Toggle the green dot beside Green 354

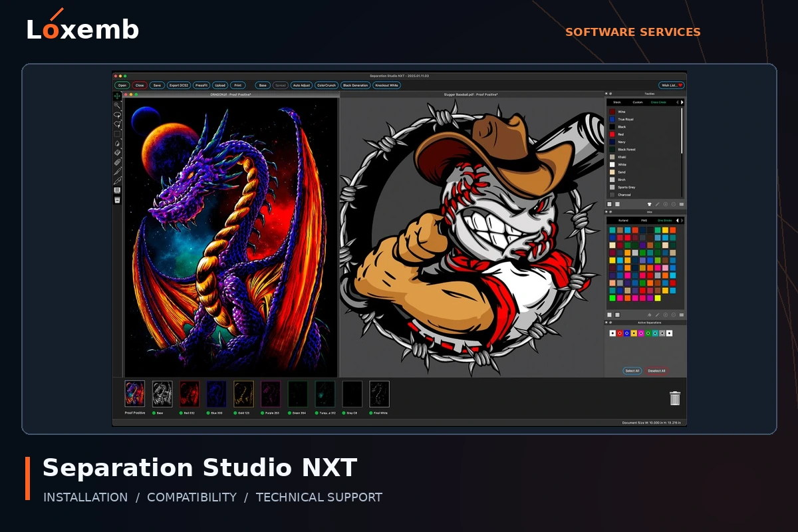tap(289, 413)
